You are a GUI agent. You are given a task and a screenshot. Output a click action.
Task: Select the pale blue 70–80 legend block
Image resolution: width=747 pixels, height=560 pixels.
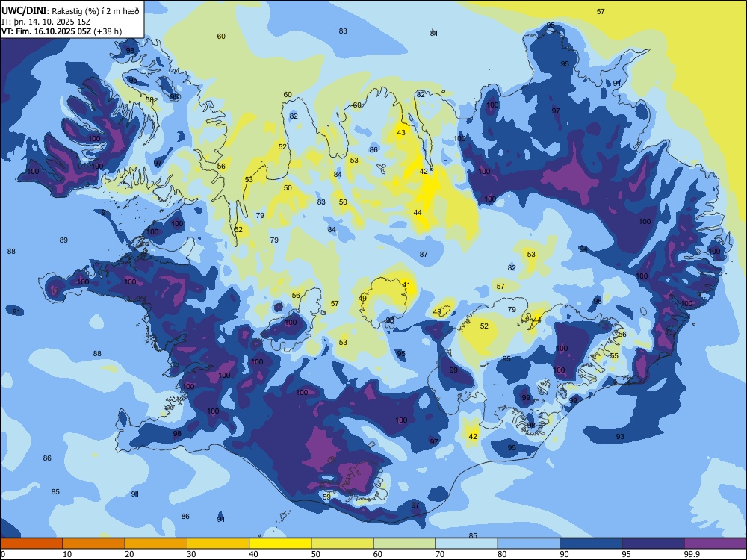point(466,544)
